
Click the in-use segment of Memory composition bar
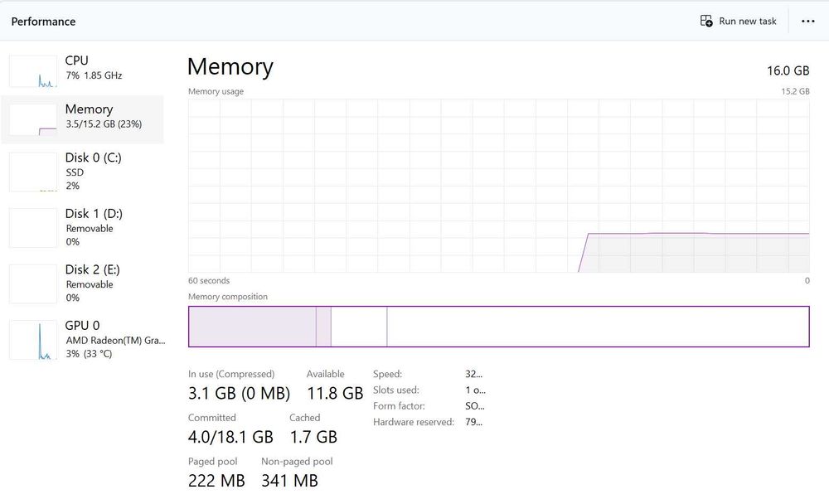(252, 327)
